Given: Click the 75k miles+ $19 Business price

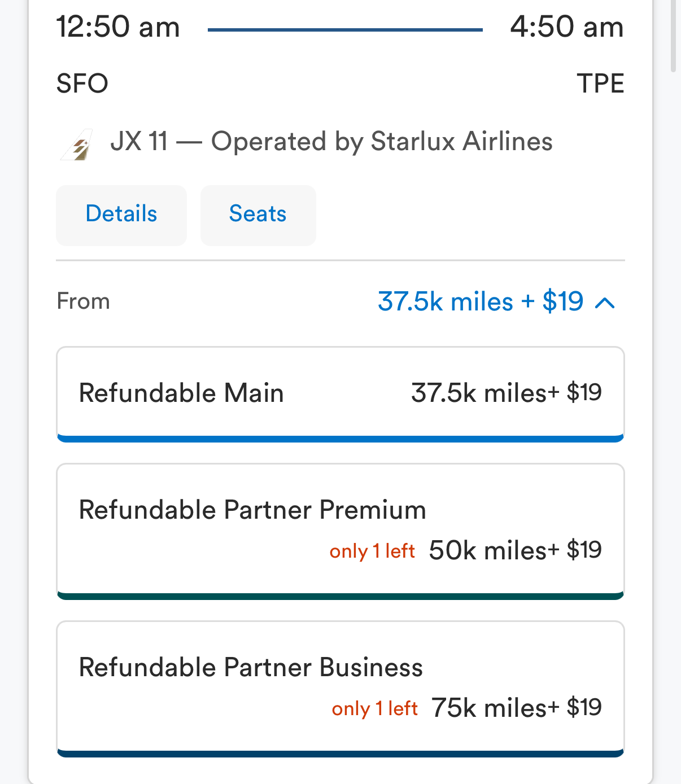Looking at the screenshot, I should click(x=516, y=708).
